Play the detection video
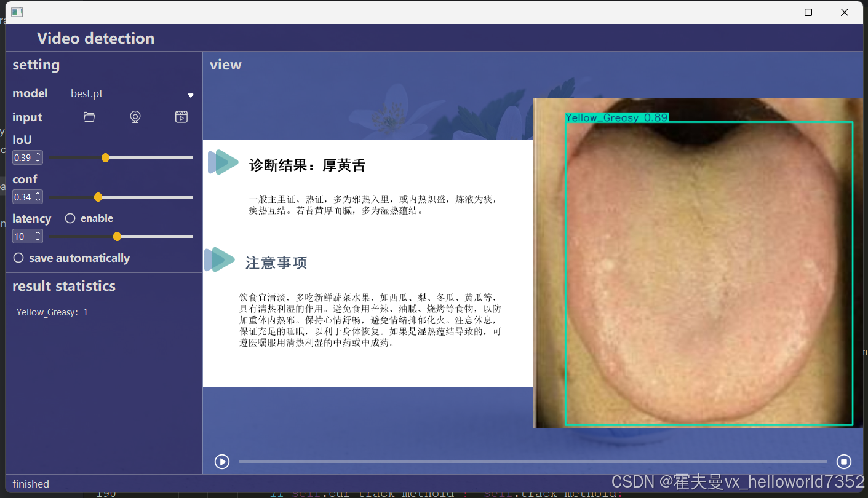 (221, 461)
